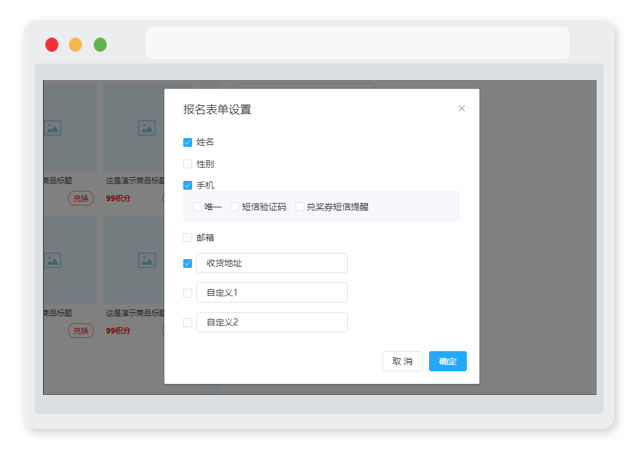Tick the 自定义2 field checkbox
The image size is (640, 450).
tap(187, 323)
